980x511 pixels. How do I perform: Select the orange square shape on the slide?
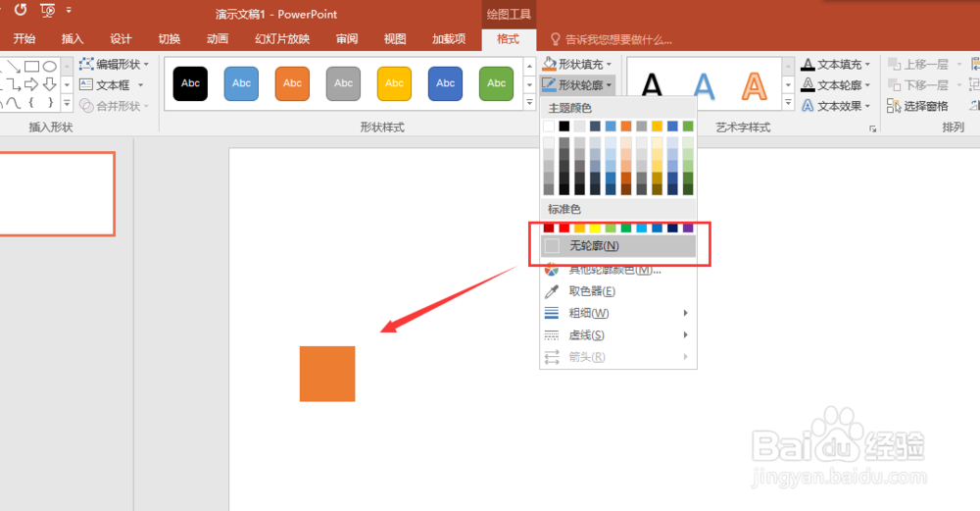coord(327,374)
